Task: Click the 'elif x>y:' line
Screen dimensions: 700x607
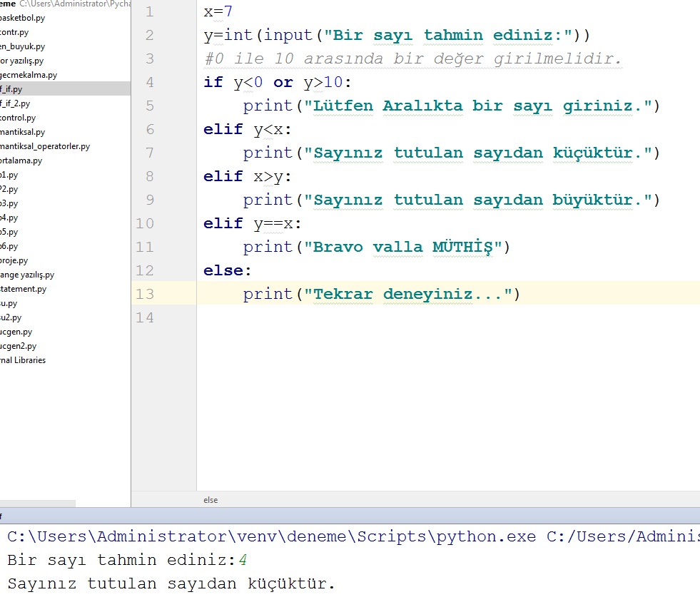Action: click(248, 176)
